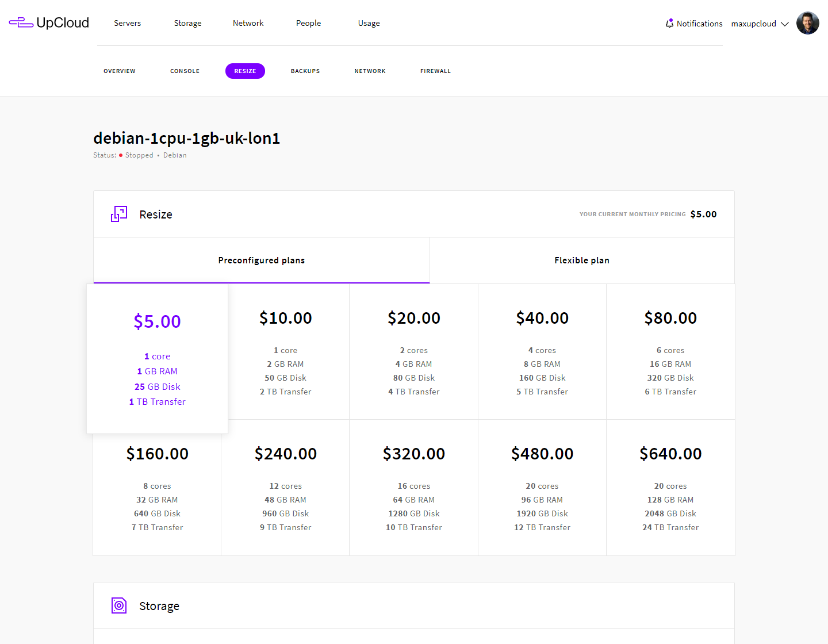Select the $160.00 plan with 8 cores
Image resolution: width=828 pixels, height=644 pixels.
pos(157,488)
